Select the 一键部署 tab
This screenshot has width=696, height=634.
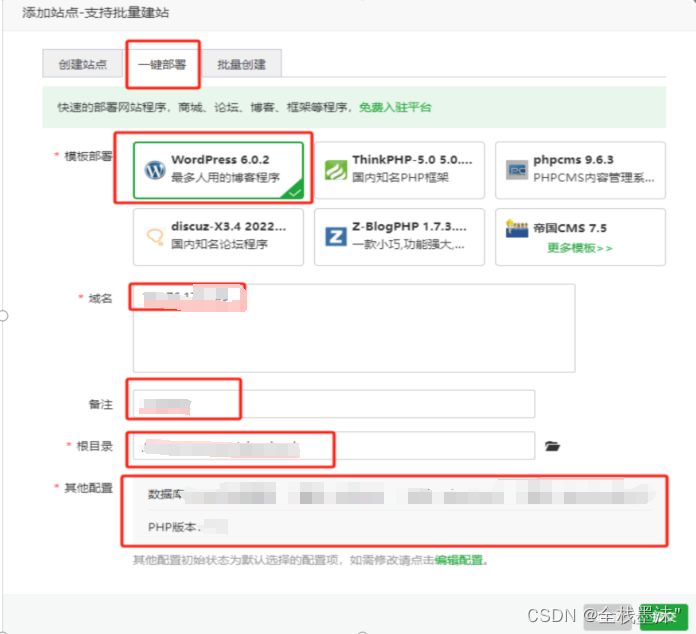tap(162, 64)
